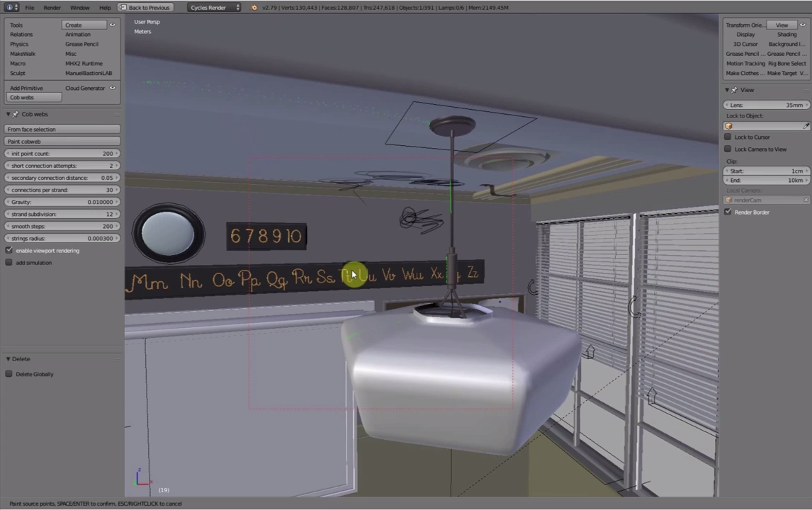The height and width of the screenshot is (510, 812).
Task: Decrease Clip Start with left arrow
Action: (x=726, y=171)
